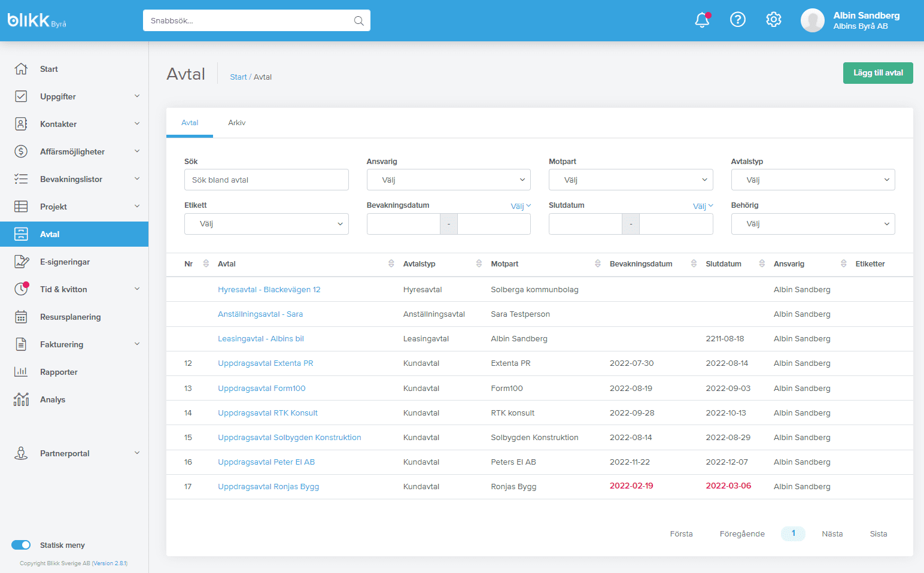Click the Start home icon
This screenshot has height=573, width=924.
[x=21, y=69]
